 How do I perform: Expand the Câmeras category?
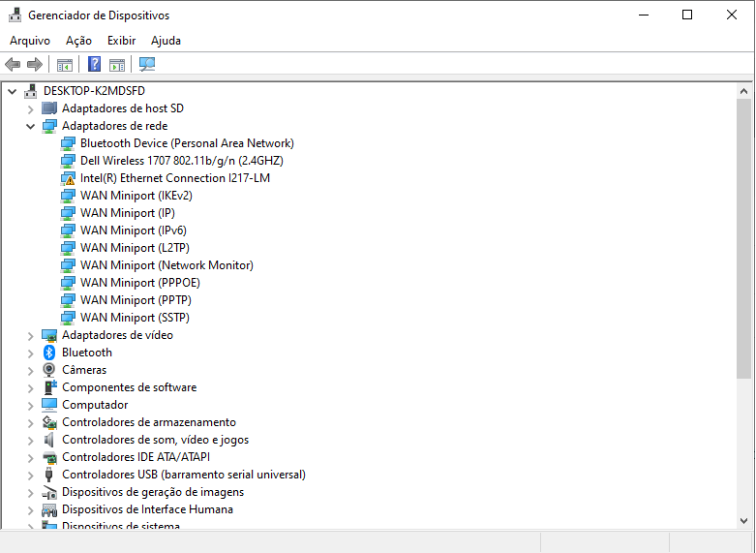pos(30,371)
